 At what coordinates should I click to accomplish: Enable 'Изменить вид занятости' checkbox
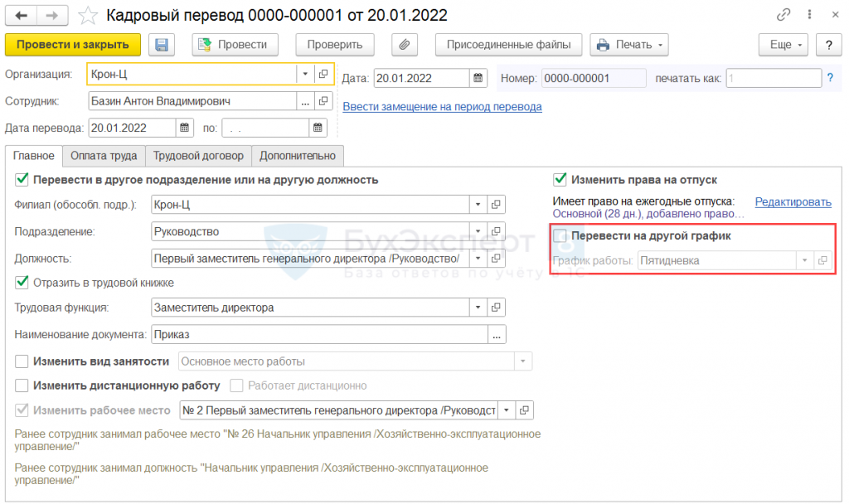point(22,361)
